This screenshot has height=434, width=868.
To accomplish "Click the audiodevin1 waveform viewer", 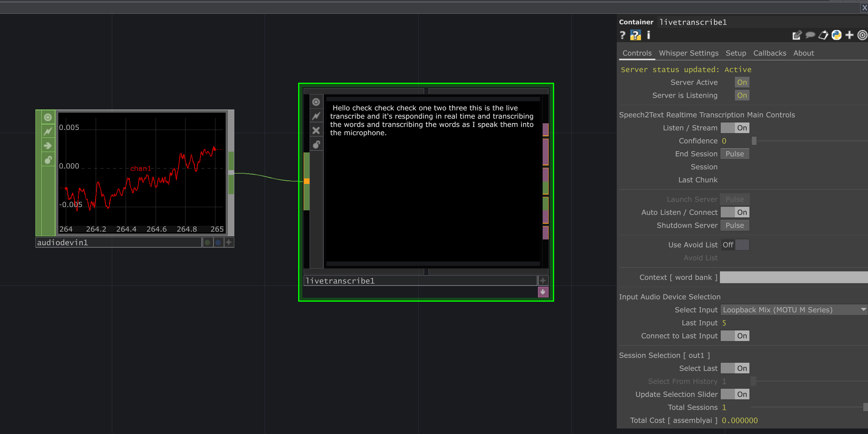I will tap(142, 172).
